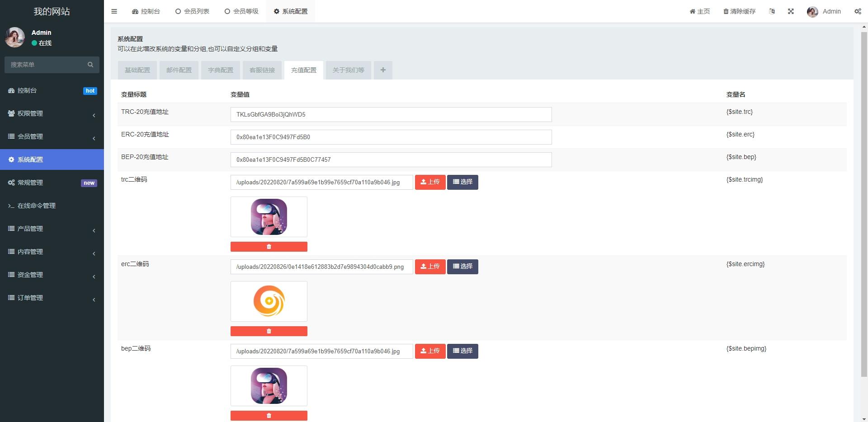
Task: Click the trc二维码 file path field
Action: [322, 182]
